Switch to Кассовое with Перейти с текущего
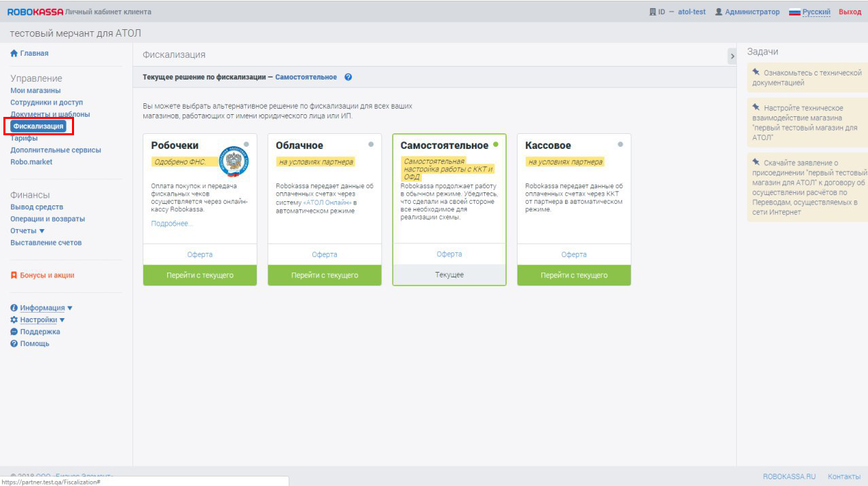The height and width of the screenshot is (486, 868). [x=574, y=275]
